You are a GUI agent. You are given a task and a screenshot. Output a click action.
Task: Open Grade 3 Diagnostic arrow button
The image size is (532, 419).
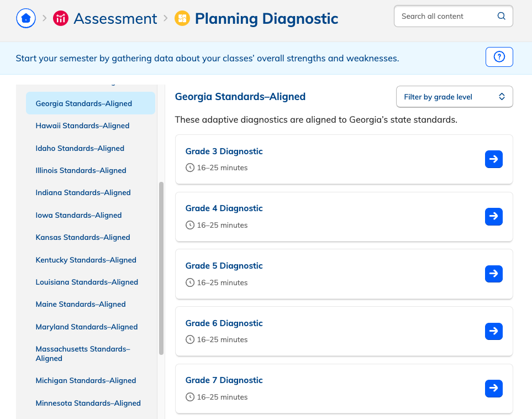(x=494, y=159)
